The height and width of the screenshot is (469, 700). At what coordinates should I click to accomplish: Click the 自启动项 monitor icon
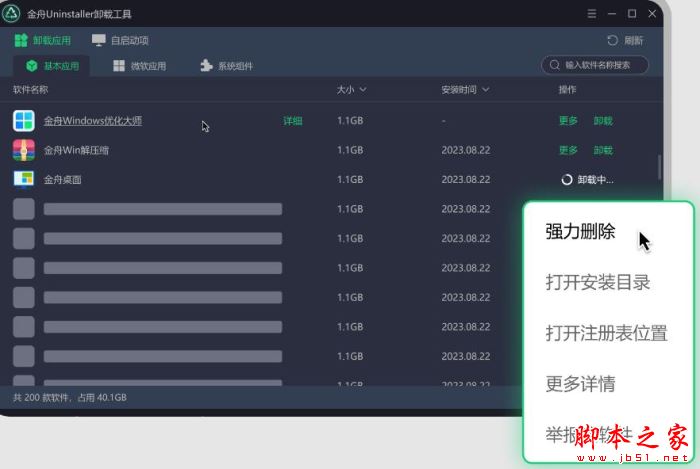point(99,41)
